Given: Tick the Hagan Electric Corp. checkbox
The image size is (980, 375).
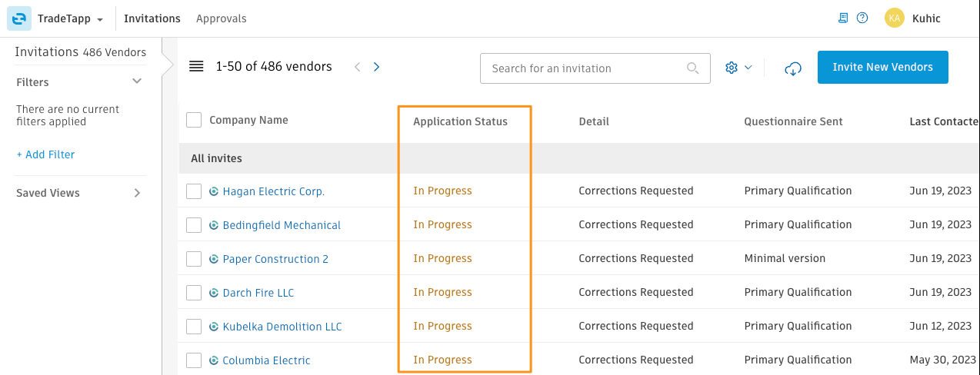Looking at the screenshot, I should pos(194,191).
